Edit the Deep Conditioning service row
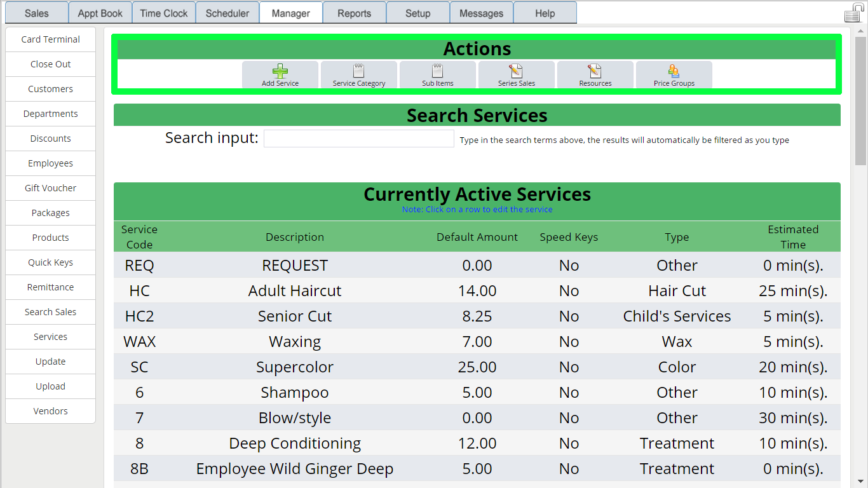Image resolution: width=868 pixels, height=488 pixels. coord(477,443)
